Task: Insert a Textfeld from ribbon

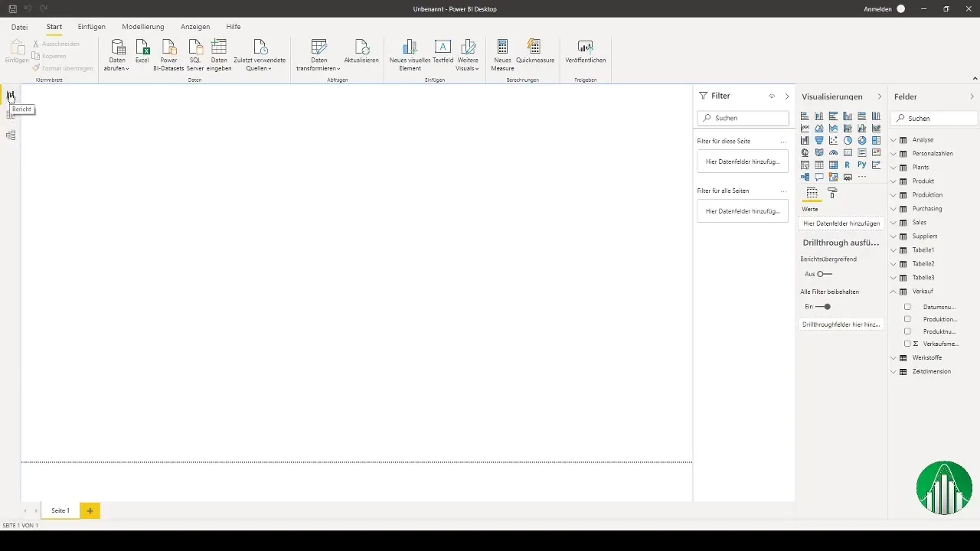Action: (443, 51)
